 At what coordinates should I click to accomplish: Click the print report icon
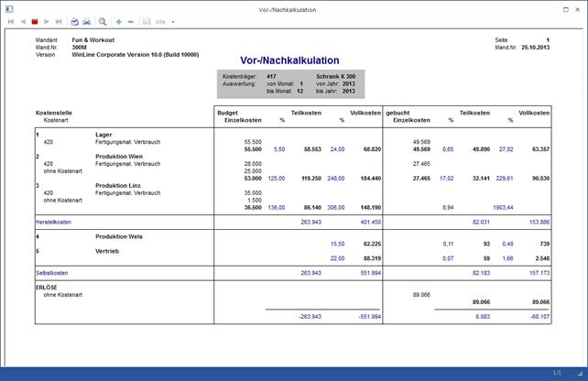75,21
